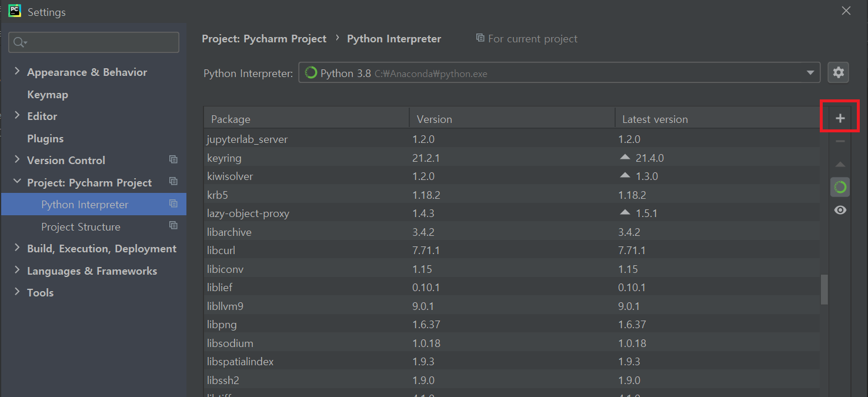This screenshot has width=868, height=397.
Task: Click upgrade arrow next to keyring 21.4.0
Action: [x=625, y=158]
